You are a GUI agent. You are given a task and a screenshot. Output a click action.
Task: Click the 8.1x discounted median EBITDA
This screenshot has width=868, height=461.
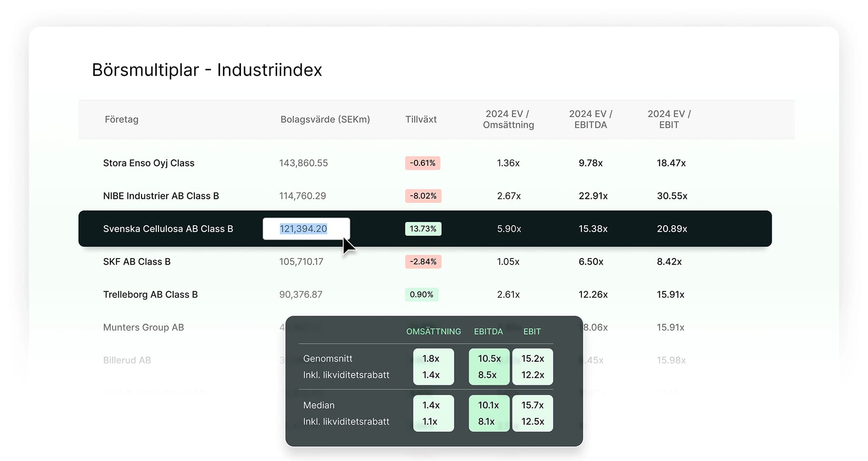(486, 422)
